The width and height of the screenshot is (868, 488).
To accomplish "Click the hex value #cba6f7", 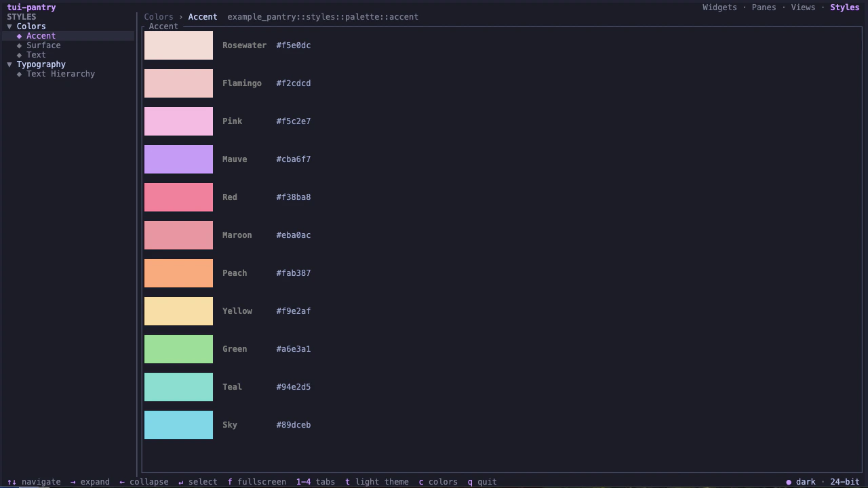I will coord(294,159).
